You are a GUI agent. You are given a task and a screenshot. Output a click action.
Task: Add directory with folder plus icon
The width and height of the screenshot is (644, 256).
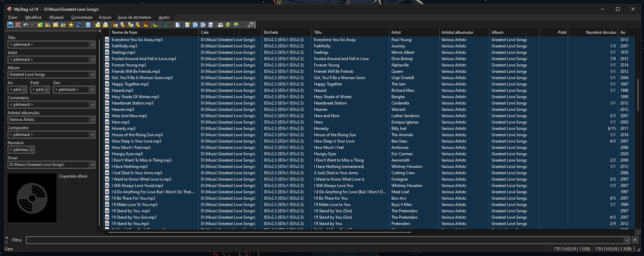pyautogui.click(x=48, y=25)
